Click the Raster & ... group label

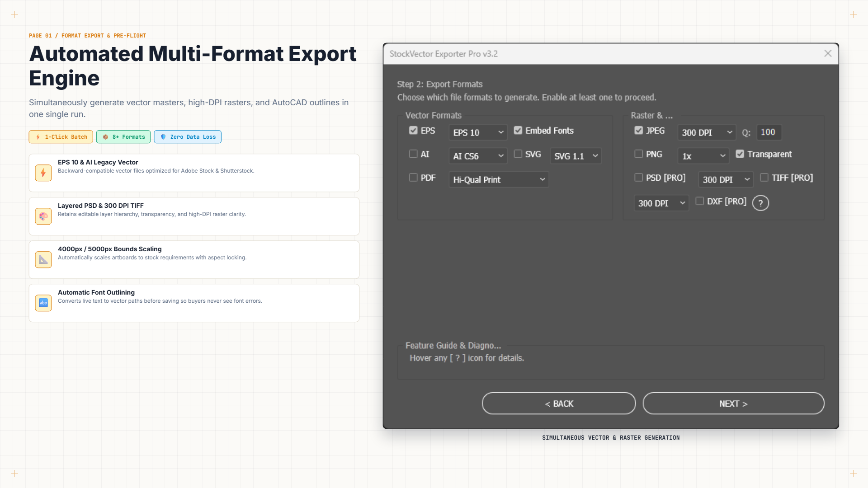[651, 115]
